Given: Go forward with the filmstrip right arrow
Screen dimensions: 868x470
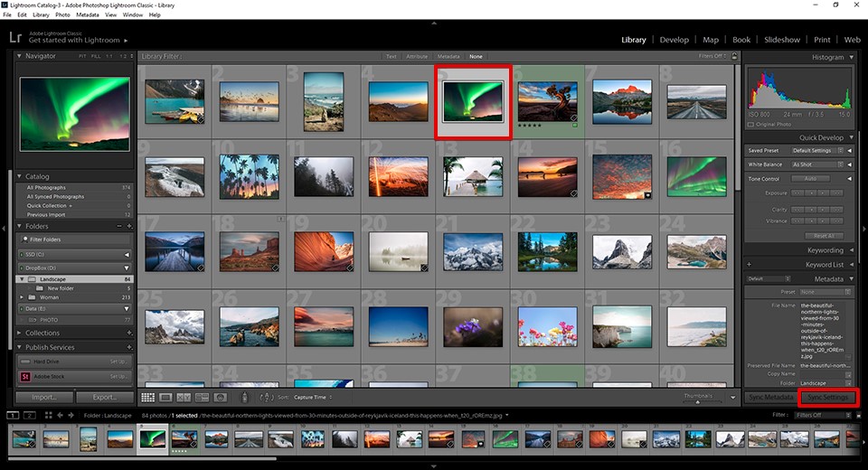Looking at the screenshot, I should [x=71, y=415].
